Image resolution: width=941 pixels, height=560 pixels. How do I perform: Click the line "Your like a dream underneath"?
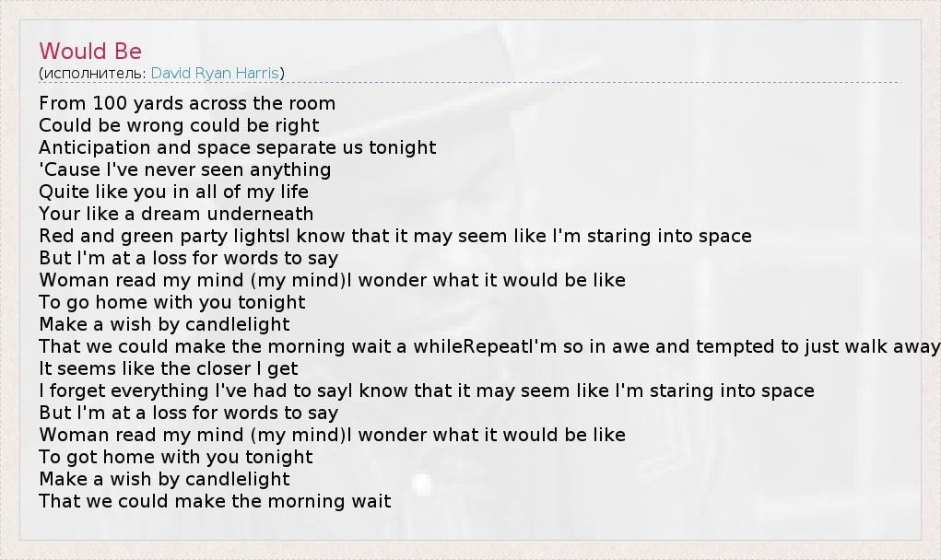click(176, 214)
